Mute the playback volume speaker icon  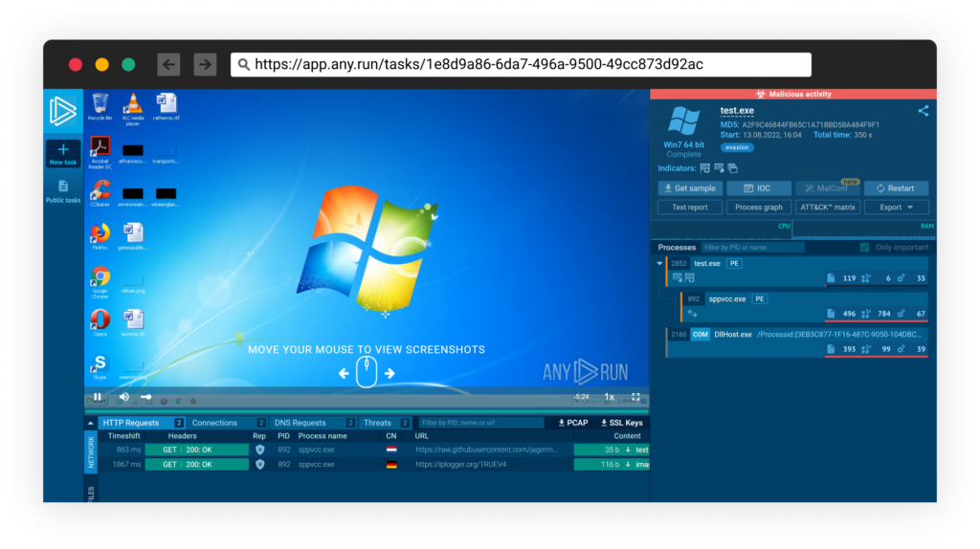tap(124, 397)
